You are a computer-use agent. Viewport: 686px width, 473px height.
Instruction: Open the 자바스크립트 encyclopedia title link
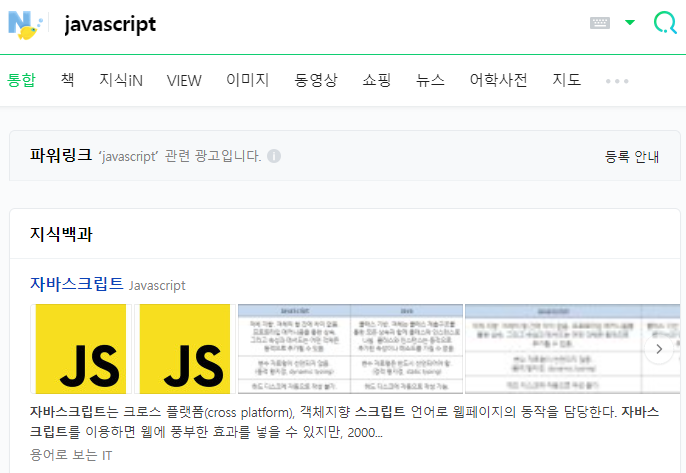[x=77, y=284]
